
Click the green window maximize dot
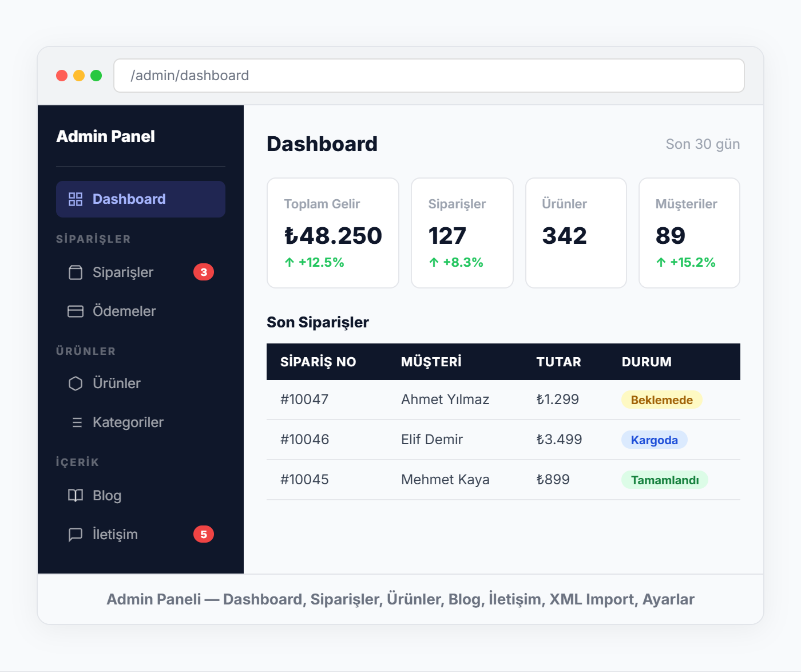click(96, 76)
